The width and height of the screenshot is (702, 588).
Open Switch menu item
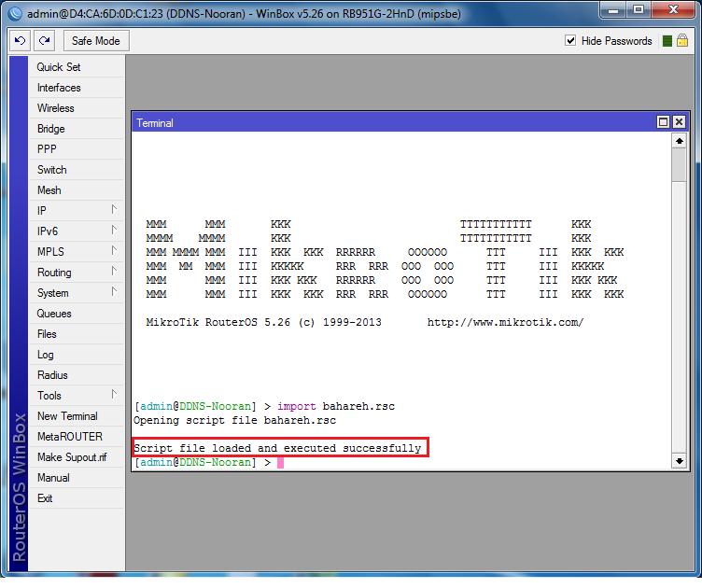pyautogui.click(x=77, y=170)
